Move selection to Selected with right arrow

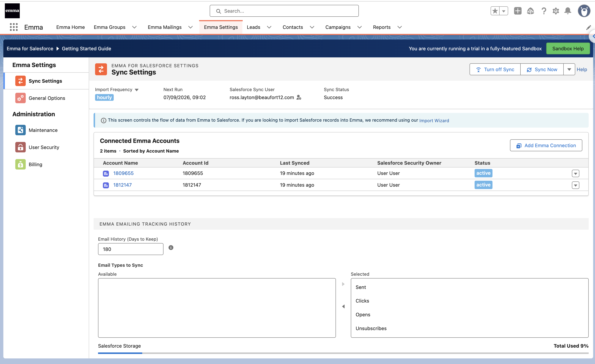(x=343, y=284)
